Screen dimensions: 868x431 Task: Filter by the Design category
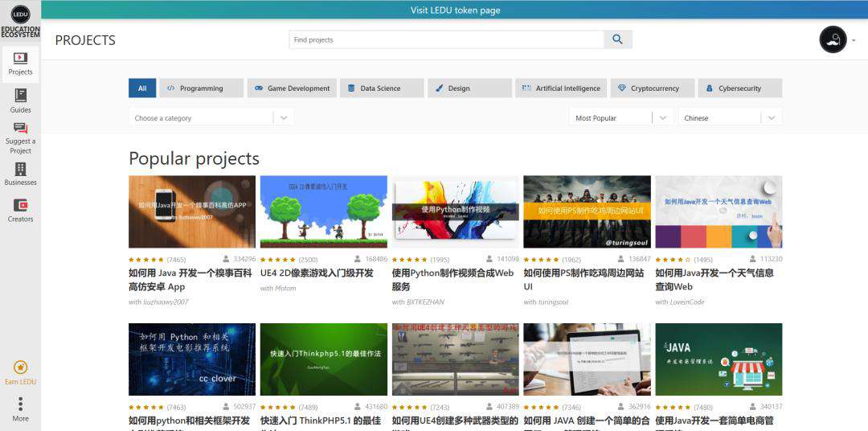(x=469, y=88)
